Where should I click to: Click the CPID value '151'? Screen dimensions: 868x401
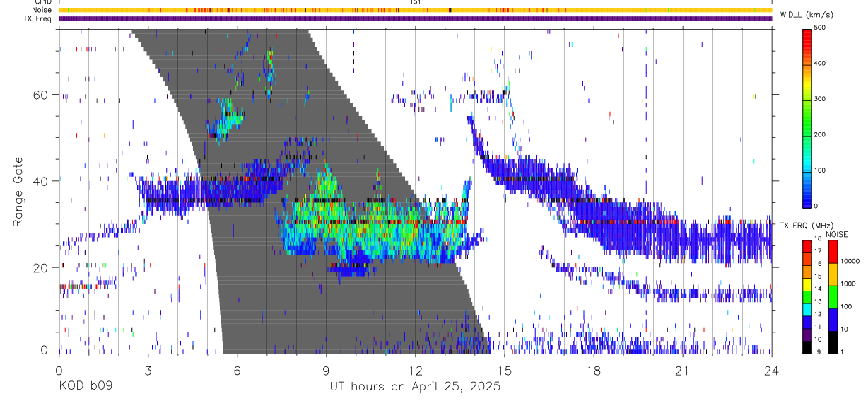tap(416, 2)
